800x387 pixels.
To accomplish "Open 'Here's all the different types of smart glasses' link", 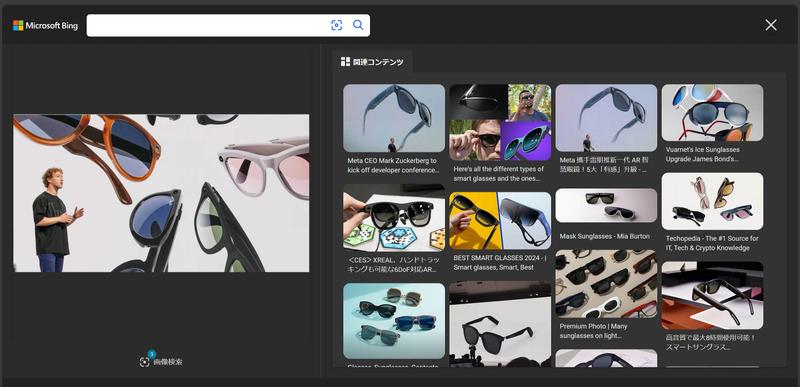I will point(498,174).
